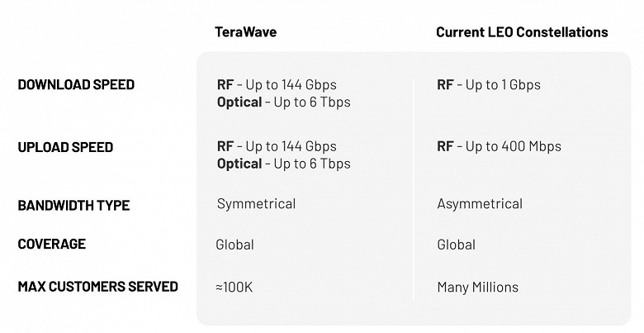Click the ≈100K customers value
Screen dimensions: 644x333
[x=234, y=287]
